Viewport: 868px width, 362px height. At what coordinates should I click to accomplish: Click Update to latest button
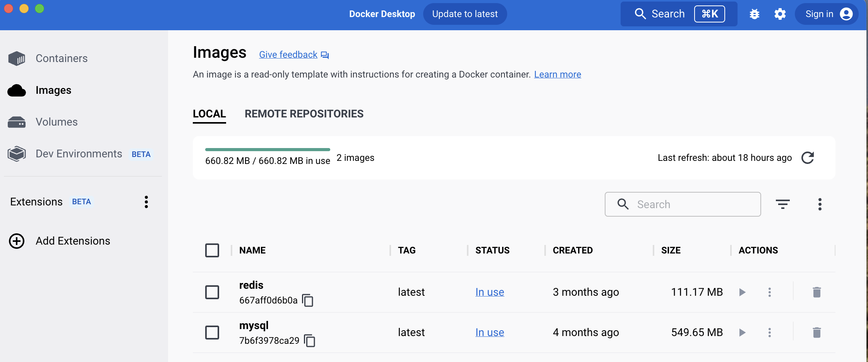(465, 14)
